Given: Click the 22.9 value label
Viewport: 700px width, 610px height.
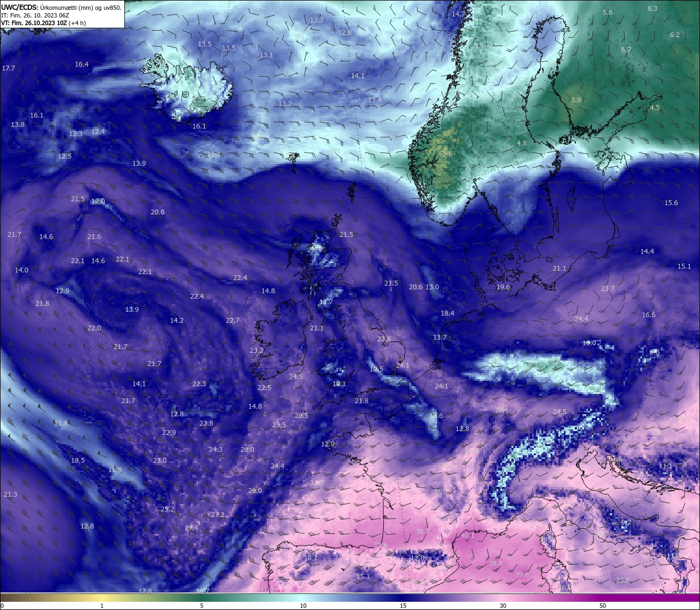Looking at the screenshot, I should click(169, 433).
